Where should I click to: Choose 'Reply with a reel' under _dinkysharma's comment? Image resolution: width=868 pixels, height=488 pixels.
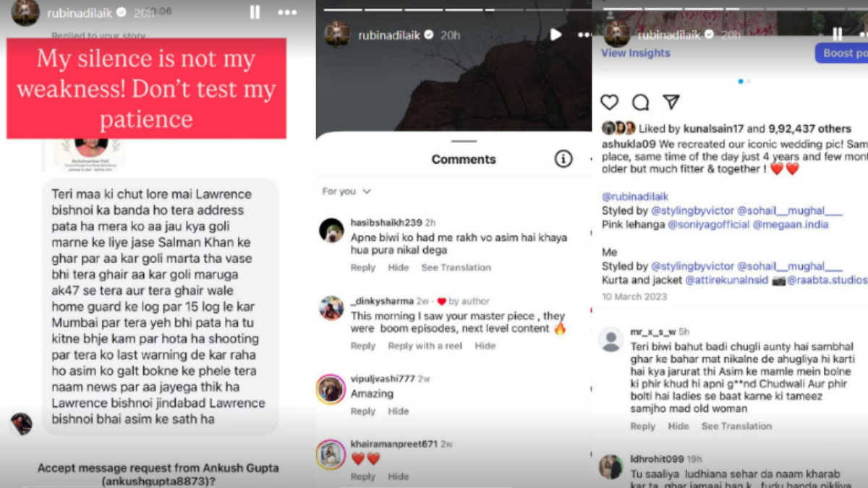click(425, 346)
